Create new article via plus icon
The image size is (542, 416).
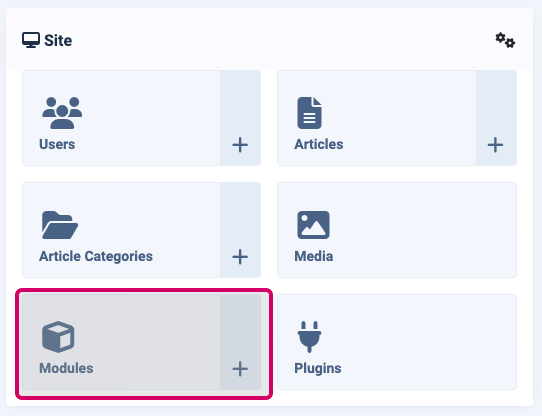pyautogui.click(x=495, y=145)
